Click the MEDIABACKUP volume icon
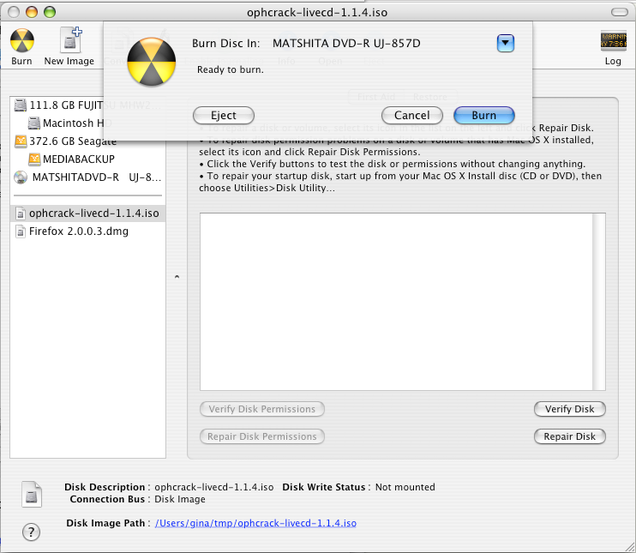 pyautogui.click(x=34, y=159)
